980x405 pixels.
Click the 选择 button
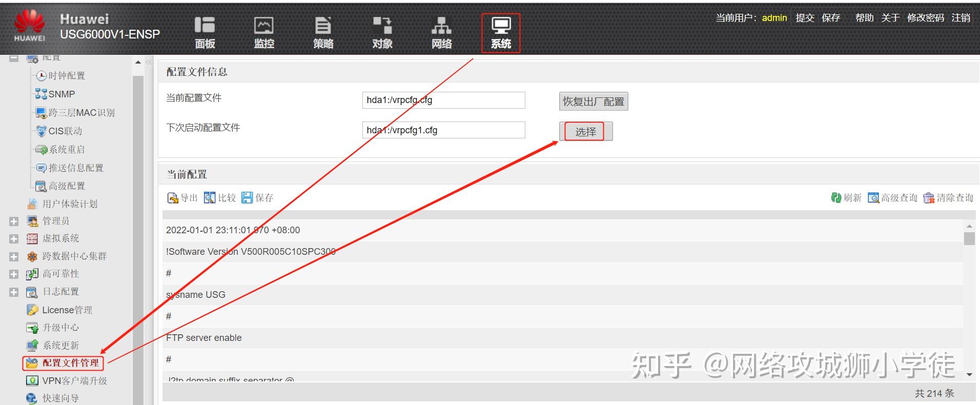point(585,131)
